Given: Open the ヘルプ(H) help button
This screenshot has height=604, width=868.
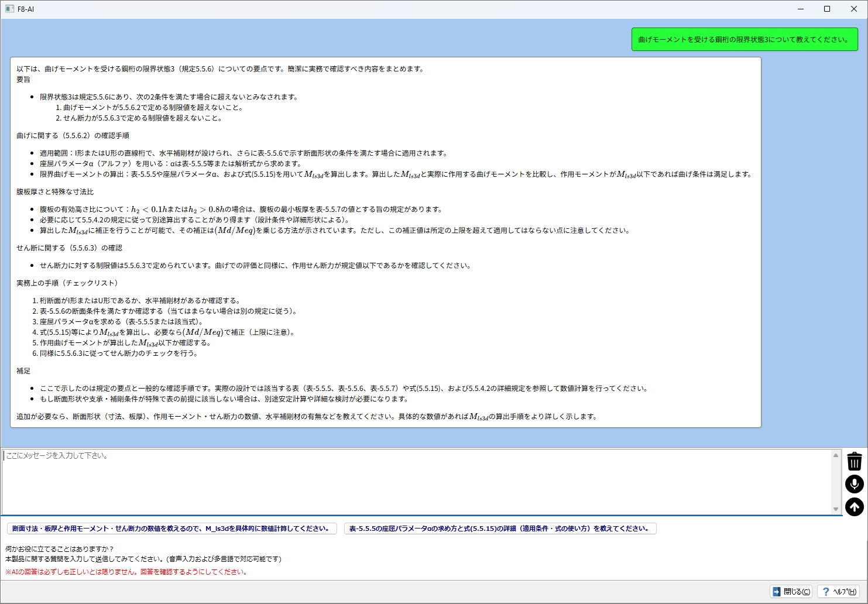Looking at the screenshot, I should (838, 592).
